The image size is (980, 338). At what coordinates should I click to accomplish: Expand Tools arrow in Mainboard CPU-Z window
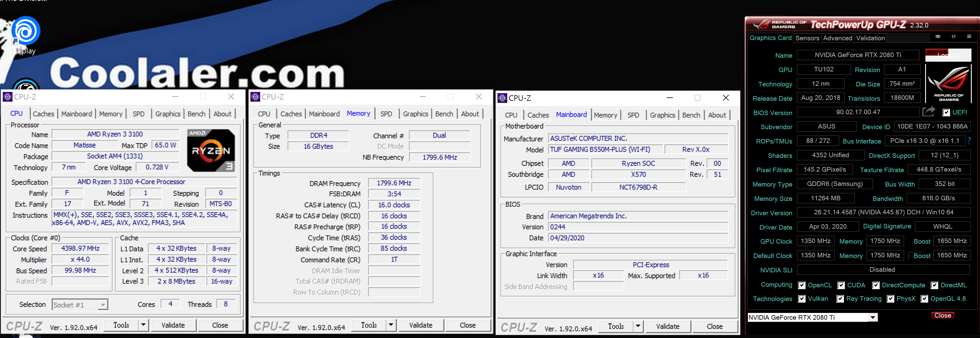(x=638, y=326)
